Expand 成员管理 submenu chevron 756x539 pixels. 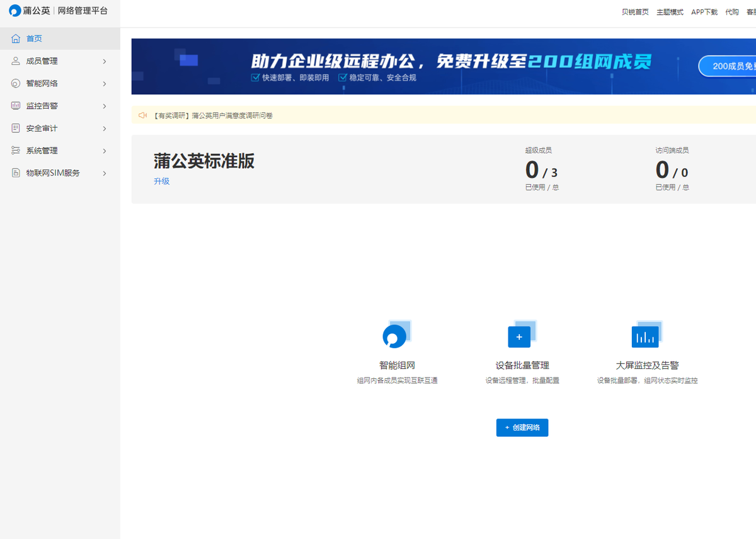coord(105,61)
